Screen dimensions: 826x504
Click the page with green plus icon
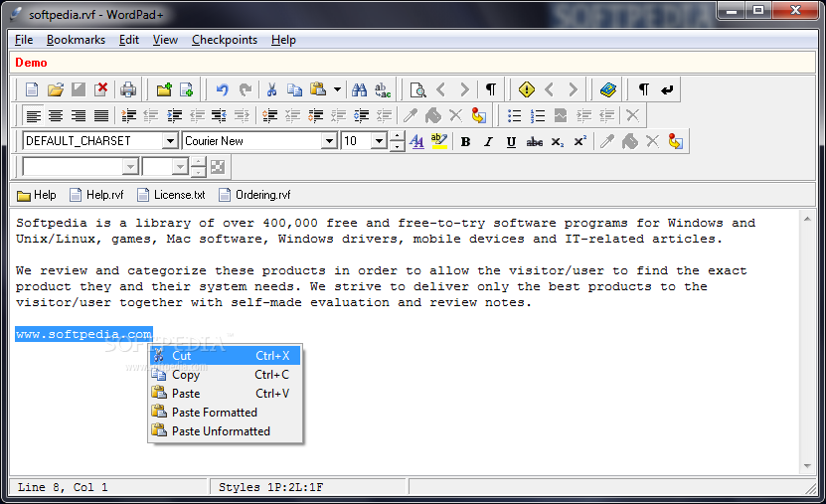(187, 89)
